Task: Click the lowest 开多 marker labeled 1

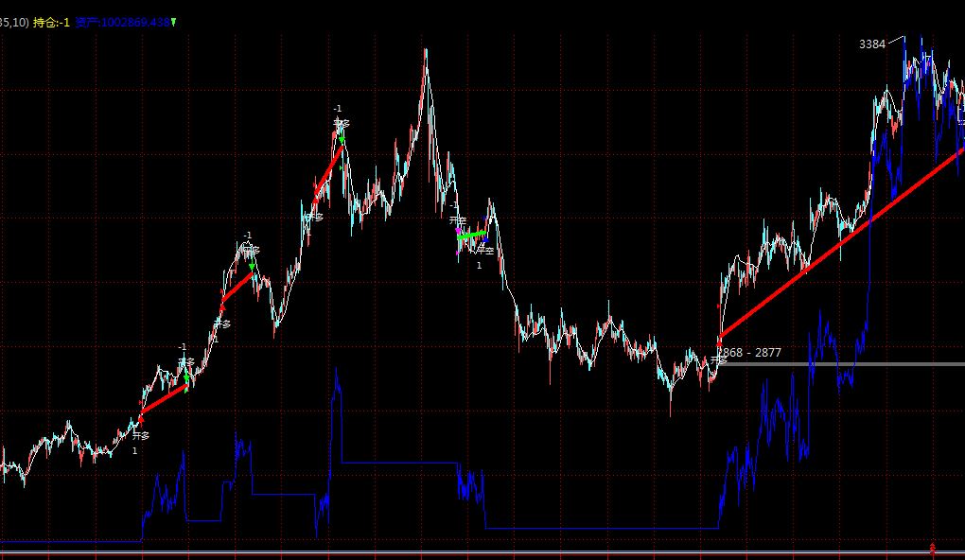Action: [x=140, y=436]
